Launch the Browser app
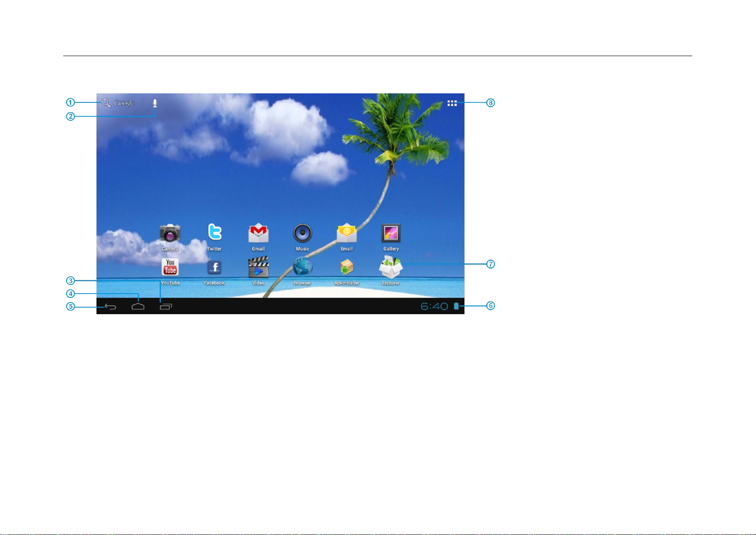The image size is (756, 535). point(302,267)
